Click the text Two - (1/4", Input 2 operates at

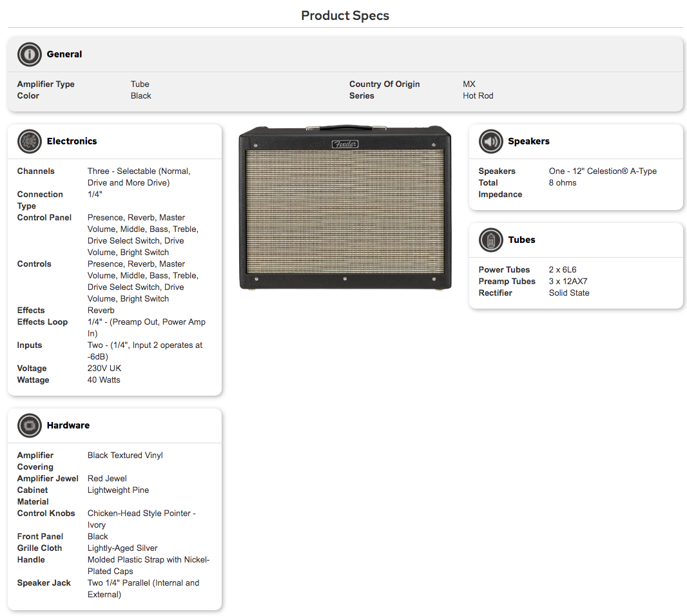[145, 345]
